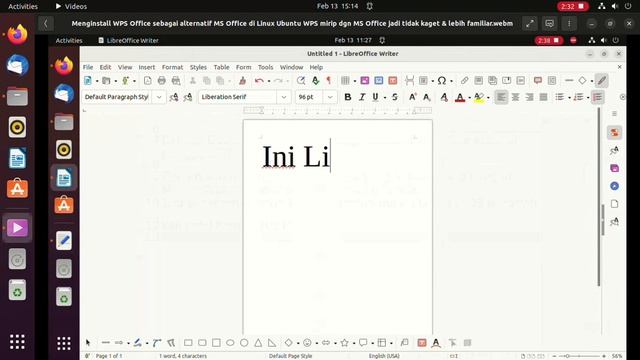Click the Justified alignment icon
The image size is (640, 360).
click(543, 97)
